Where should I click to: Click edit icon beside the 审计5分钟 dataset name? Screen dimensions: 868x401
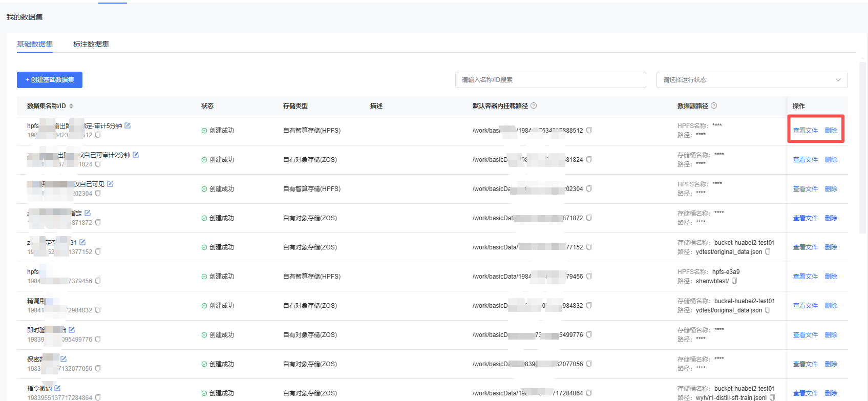click(128, 125)
